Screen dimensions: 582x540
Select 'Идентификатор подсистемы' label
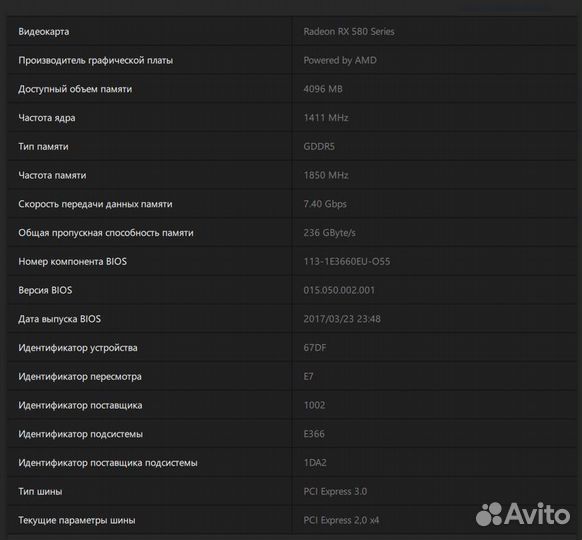coord(81,434)
